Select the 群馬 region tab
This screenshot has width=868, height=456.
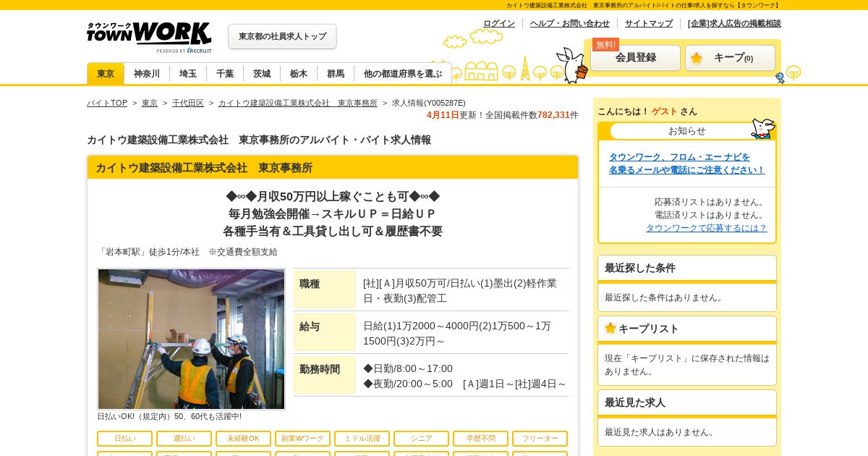[336, 73]
